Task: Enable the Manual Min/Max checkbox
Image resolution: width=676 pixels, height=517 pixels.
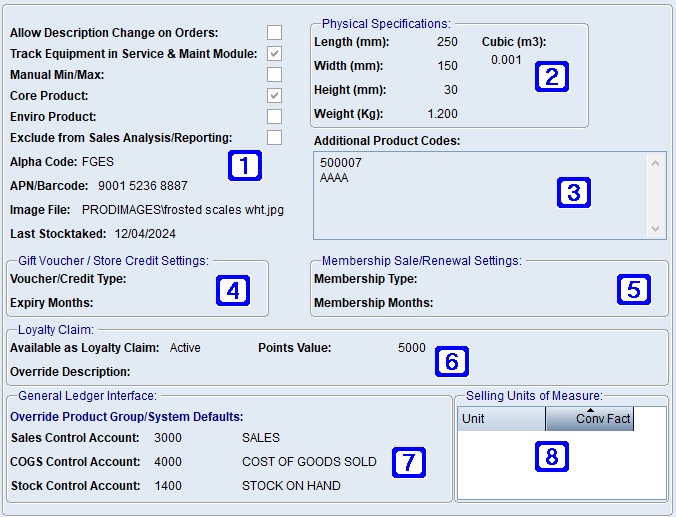Action: [x=274, y=75]
